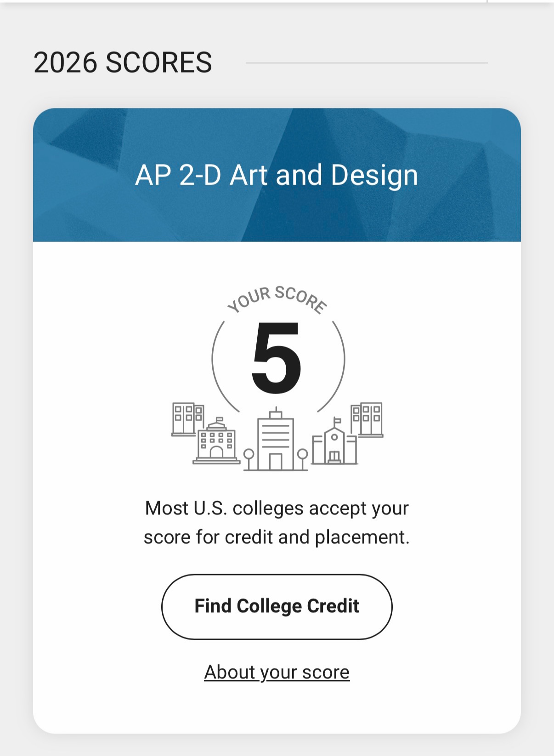Screen dimensions: 554x756
Task: Click the blue geometric card header banner
Action: click(x=277, y=175)
